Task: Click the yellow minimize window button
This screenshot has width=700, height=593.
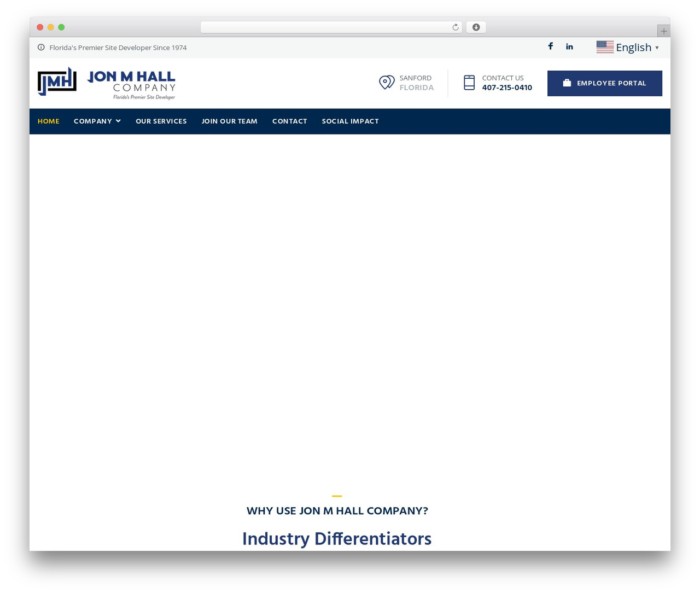Action: pyautogui.click(x=51, y=27)
